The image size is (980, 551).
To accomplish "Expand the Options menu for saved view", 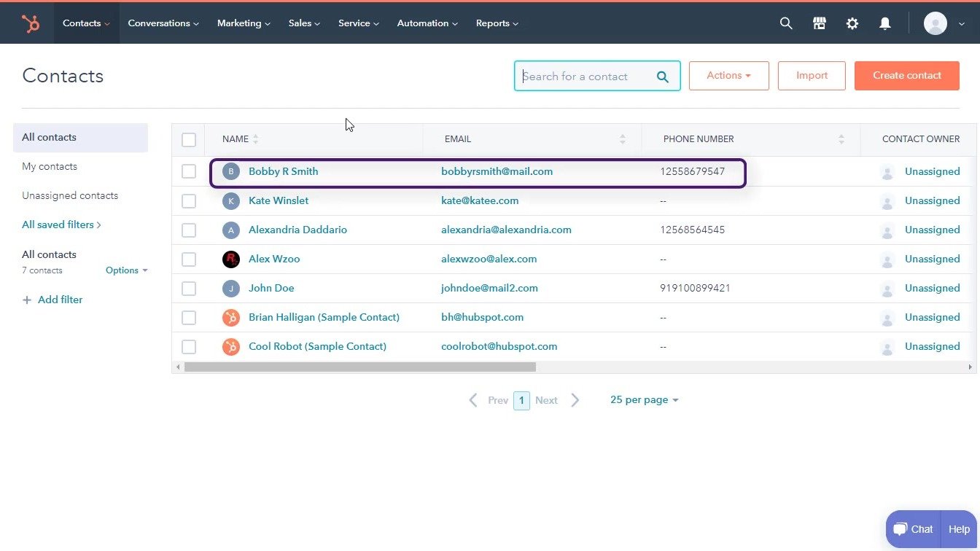I will tap(125, 270).
